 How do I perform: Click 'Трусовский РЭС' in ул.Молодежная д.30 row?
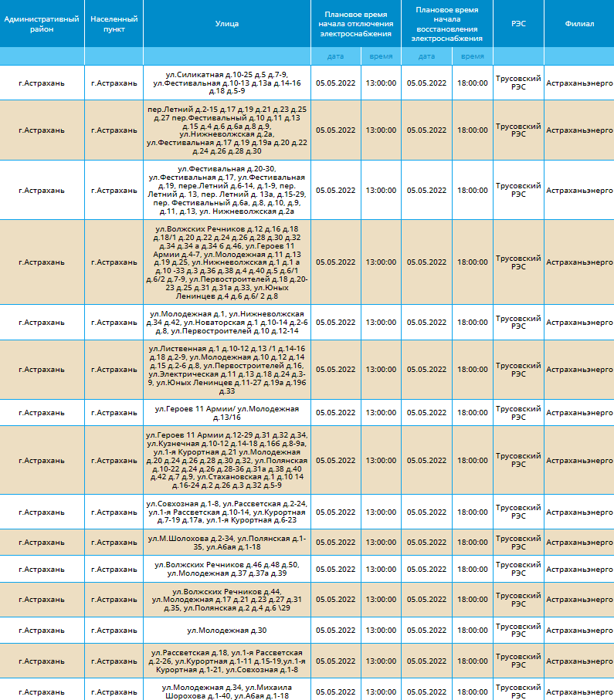(x=518, y=631)
